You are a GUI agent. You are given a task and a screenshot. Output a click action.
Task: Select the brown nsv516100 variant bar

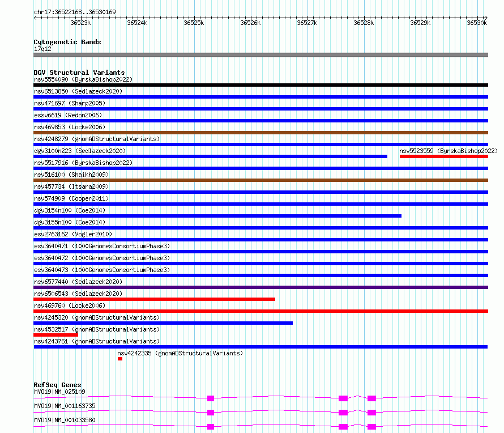[260, 180]
